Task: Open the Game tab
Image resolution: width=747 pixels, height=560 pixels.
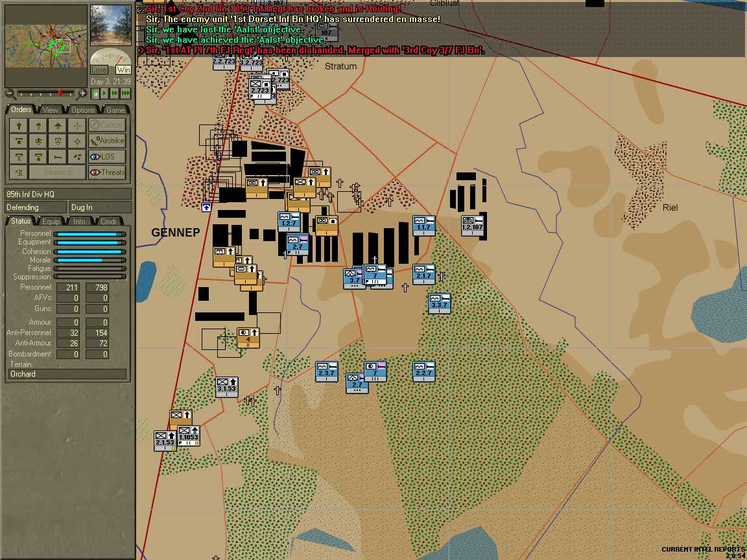Action: (115, 110)
